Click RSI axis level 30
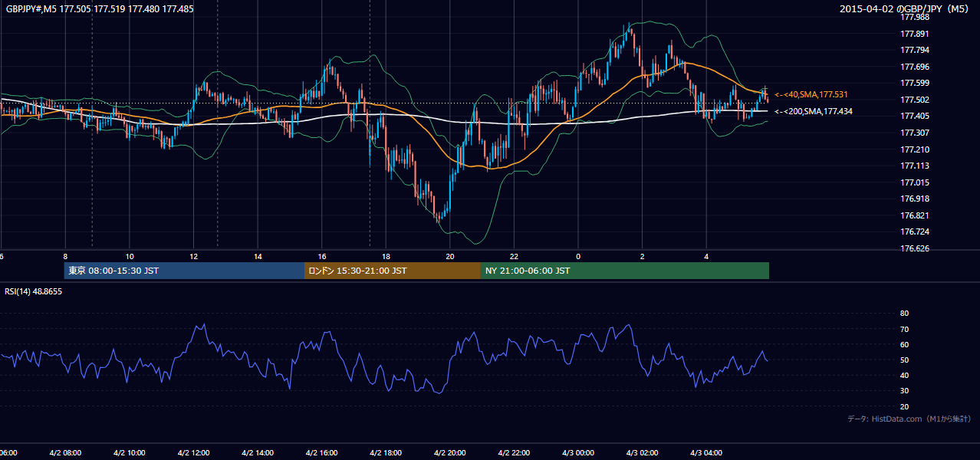The height and width of the screenshot is (460, 980). (x=904, y=391)
